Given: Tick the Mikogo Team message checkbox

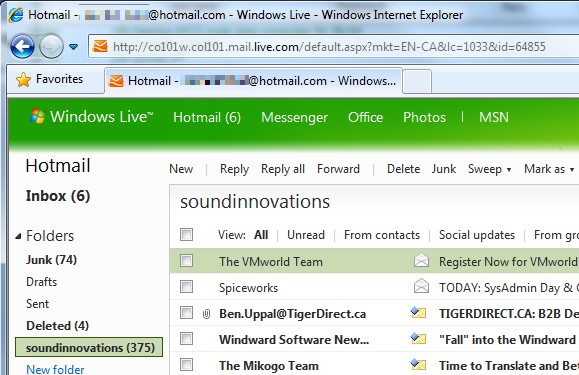Looking at the screenshot, I should pos(186,365).
